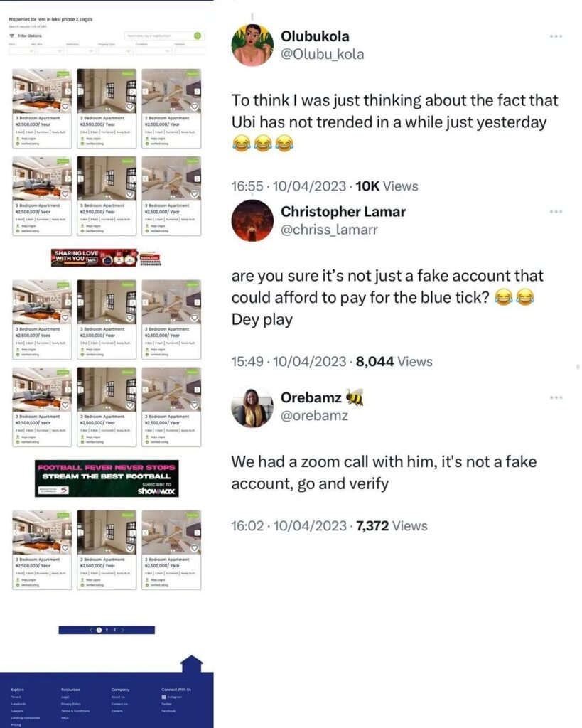Click the house-shaped icon above the footer
This screenshot has height=728, width=582.
pos(191,663)
